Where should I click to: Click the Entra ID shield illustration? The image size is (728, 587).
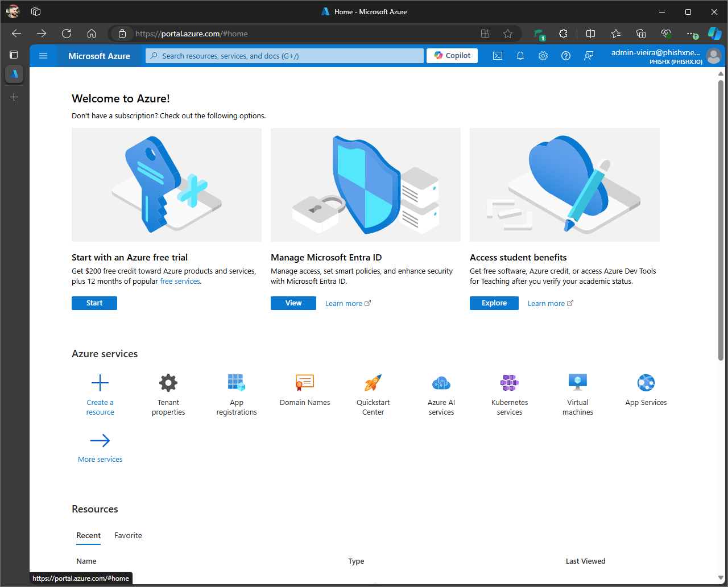point(366,185)
